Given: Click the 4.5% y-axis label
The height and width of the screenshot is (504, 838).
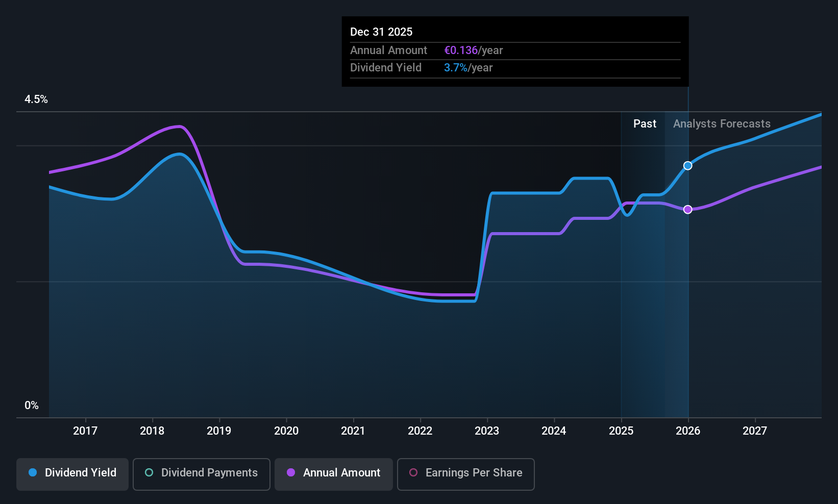Looking at the screenshot, I should coord(36,99).
